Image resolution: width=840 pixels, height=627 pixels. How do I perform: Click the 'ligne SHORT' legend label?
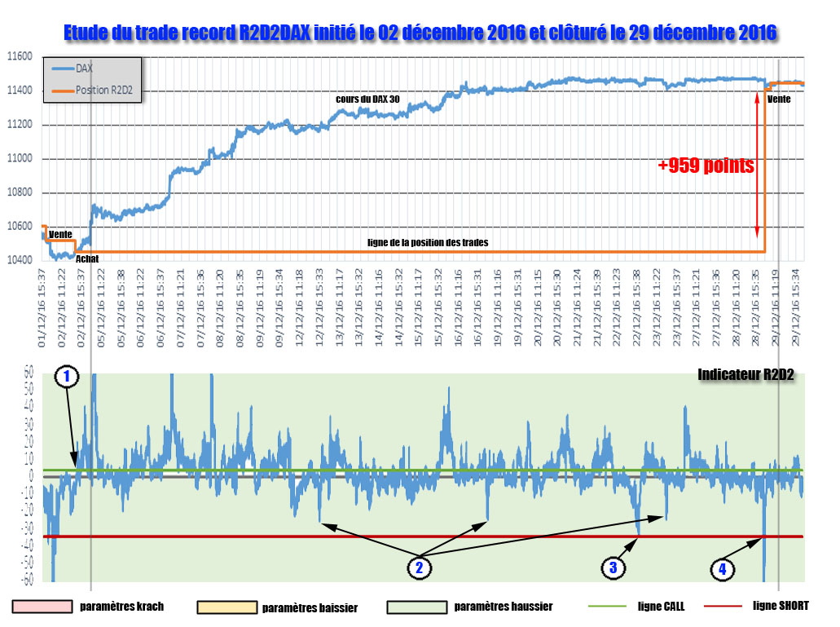(x=781, y=606)
